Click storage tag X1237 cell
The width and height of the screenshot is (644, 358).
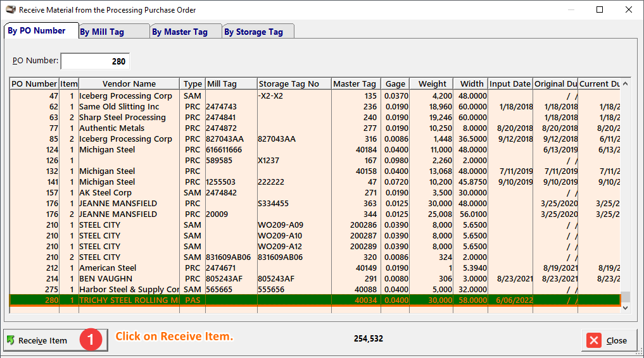pyautogui.click(x=294, y=161)
